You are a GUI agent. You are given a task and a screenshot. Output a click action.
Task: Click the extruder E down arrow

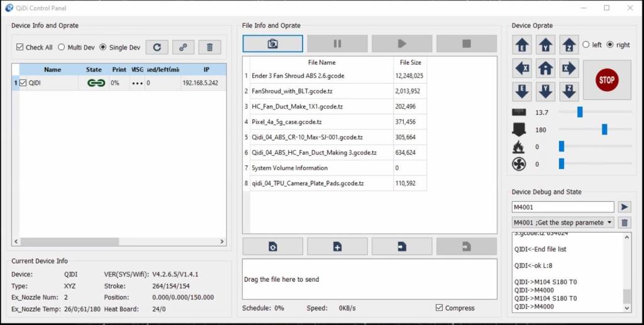coord(522,91)
